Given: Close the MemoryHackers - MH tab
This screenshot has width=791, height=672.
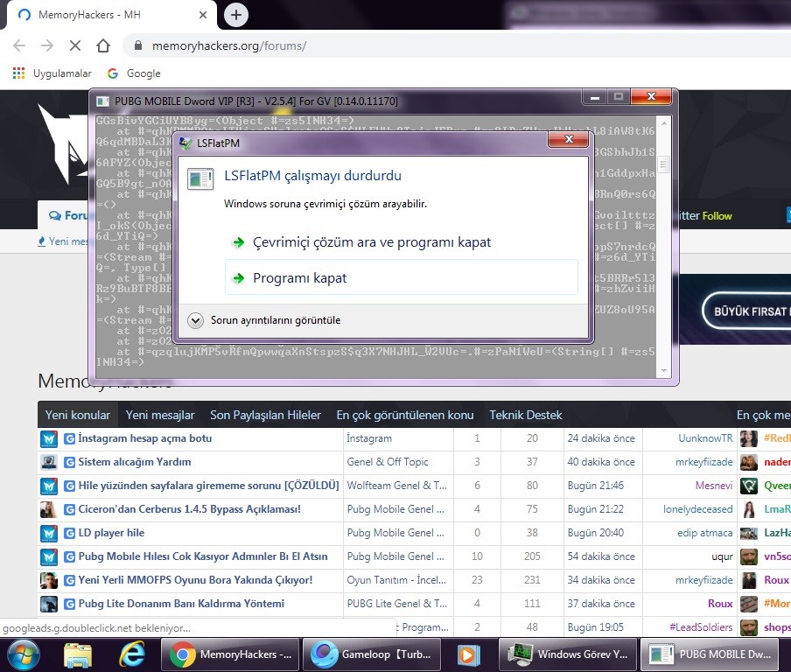Looking at the screenshot, I should (203, 15).
